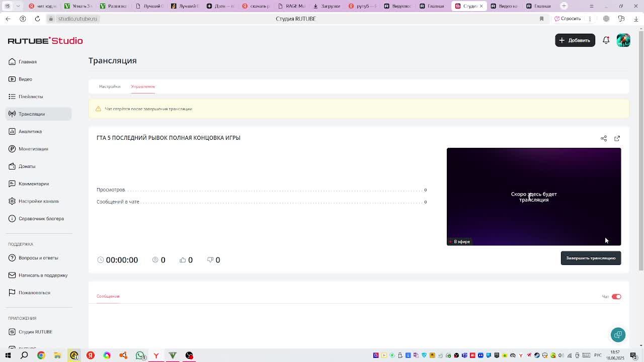
Task: Click the page vertical scrollbar
Action: (640, 151)
